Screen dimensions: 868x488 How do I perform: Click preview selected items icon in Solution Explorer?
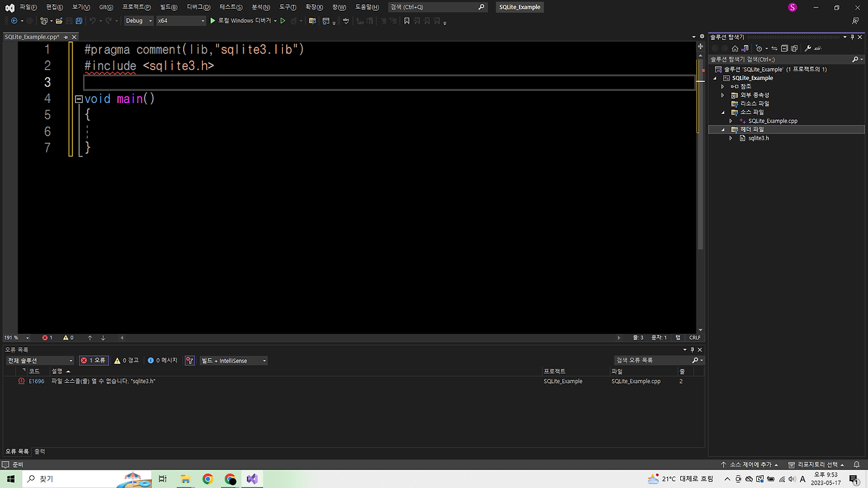coord(818,48)
